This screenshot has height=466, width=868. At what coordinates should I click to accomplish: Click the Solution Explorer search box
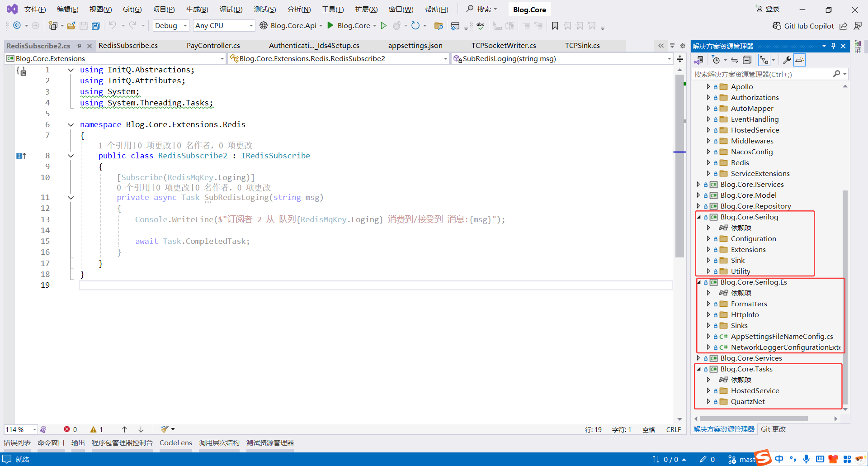(x=770, y=74)
